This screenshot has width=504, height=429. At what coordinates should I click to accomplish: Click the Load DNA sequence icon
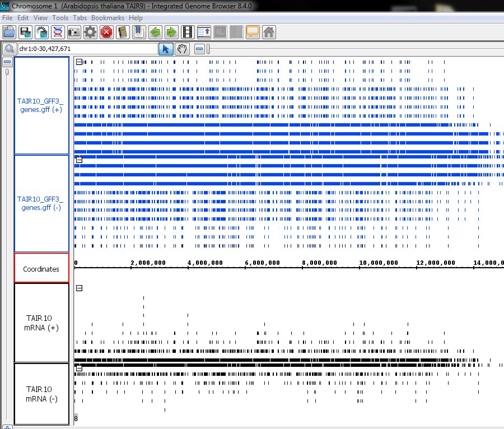[x=57, y=32]
